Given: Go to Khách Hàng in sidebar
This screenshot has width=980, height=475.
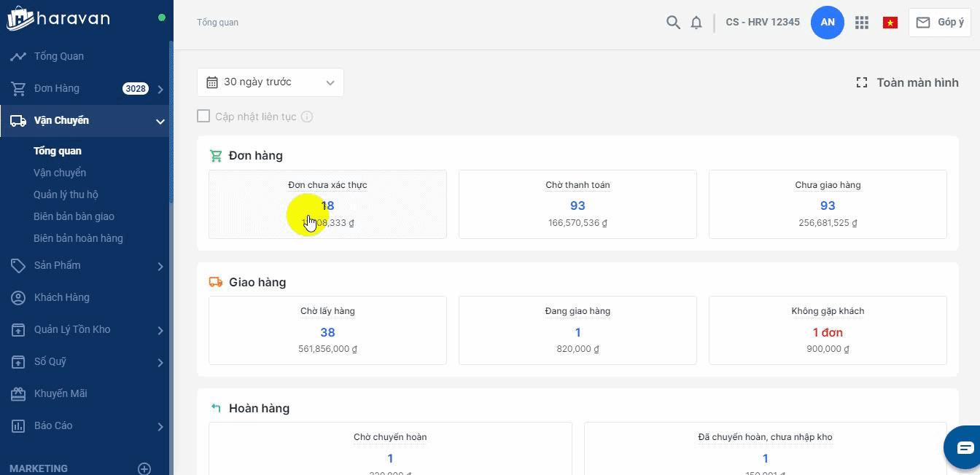Looking at the screenshot, I should (61, 297).
